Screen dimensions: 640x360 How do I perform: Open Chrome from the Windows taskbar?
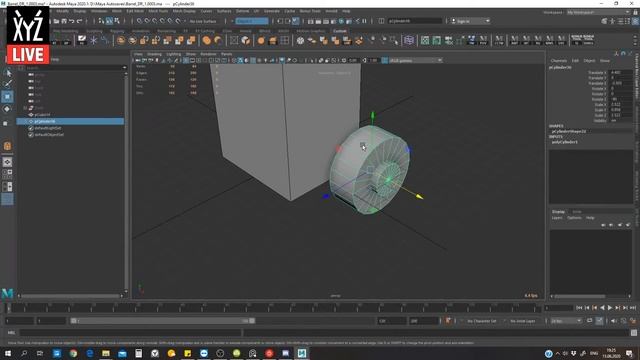(73, 353)
